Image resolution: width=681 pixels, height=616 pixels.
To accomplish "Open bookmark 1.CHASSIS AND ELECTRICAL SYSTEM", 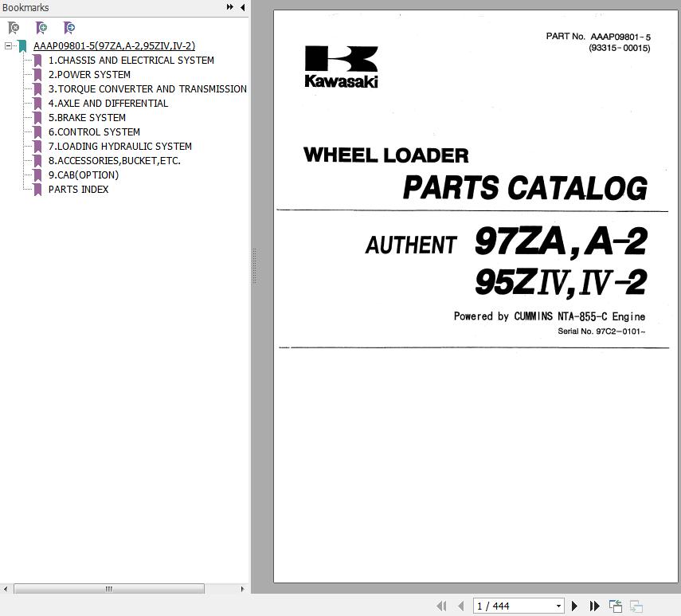I will point(131,60).
